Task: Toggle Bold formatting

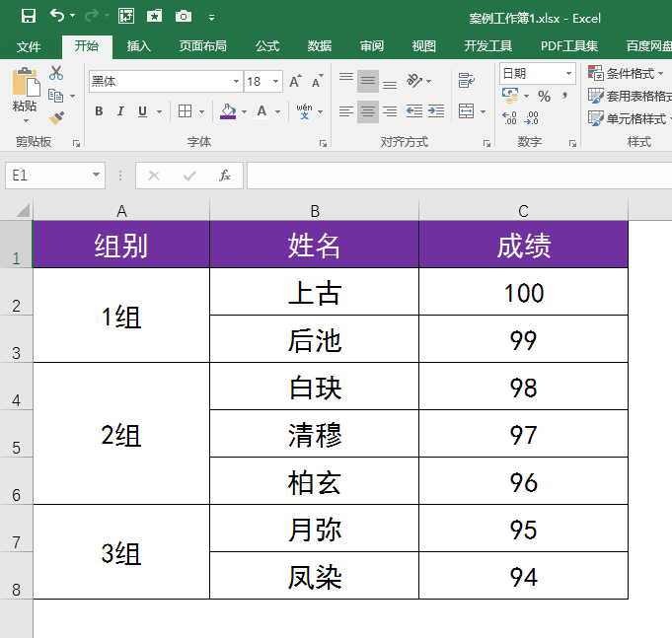Action: tap(99, 111)
